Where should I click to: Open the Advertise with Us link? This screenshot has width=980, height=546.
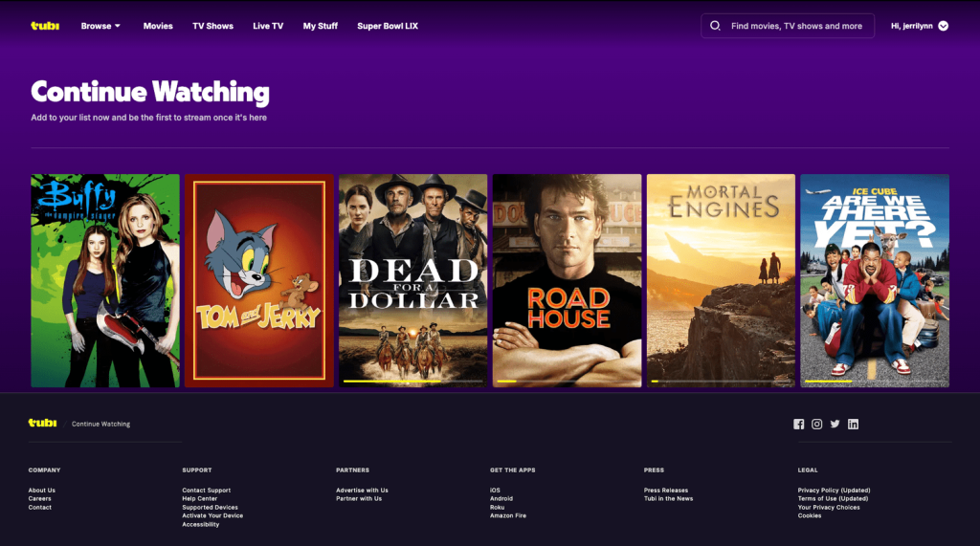pos(362,491)
